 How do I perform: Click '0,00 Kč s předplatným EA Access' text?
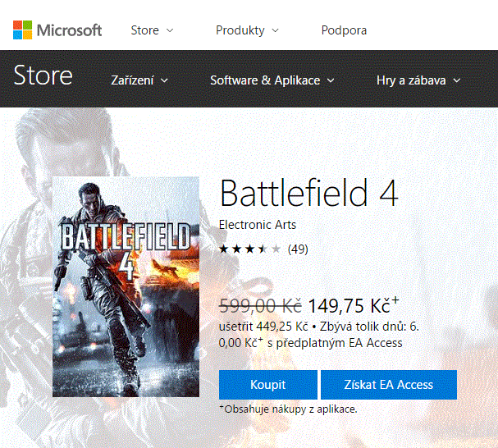pyautogui.click(x=311, y=343)
